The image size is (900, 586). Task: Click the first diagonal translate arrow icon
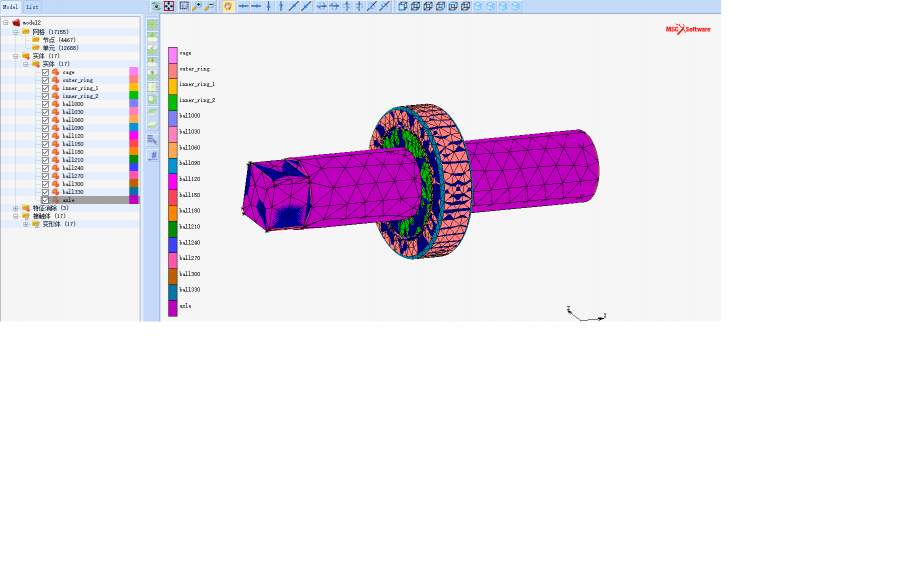(293, 6)
